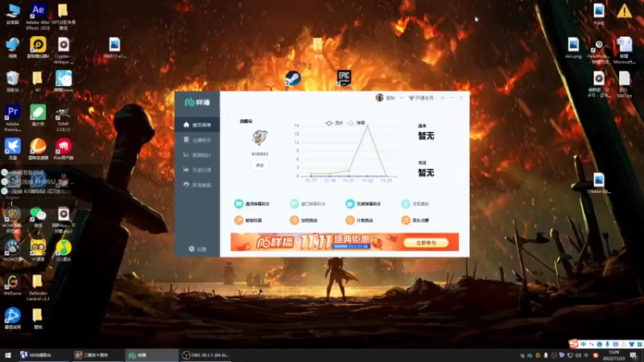Viewport: 644px width, 362px height.
Task: Click the 立即参与 button on banner
Action: (x=426, y=243)
